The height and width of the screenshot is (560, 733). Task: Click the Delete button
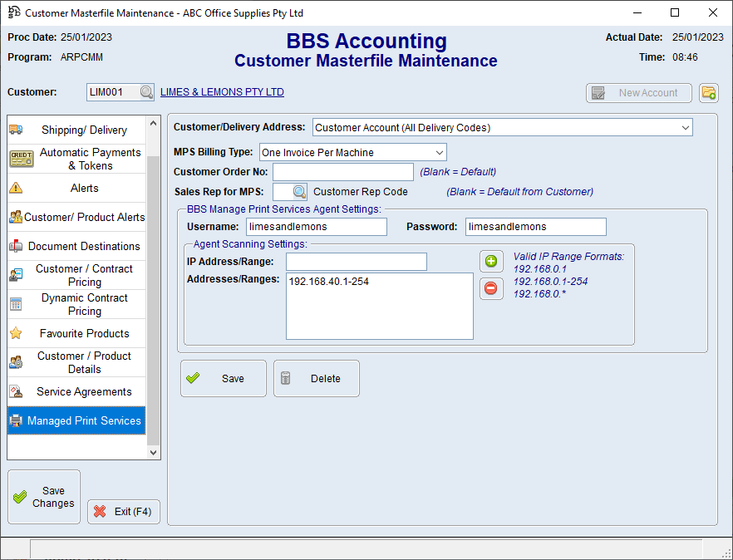tap(316, 379)
